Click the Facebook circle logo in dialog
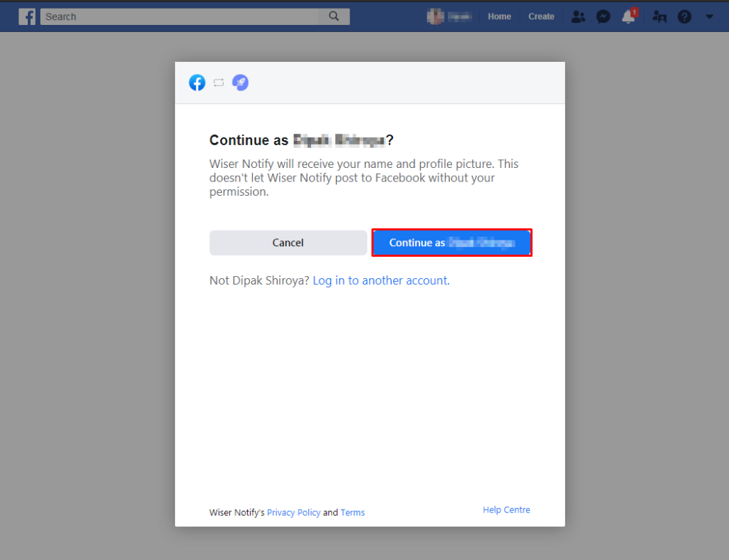Viewport: 729px width, 560px height. 197,83
